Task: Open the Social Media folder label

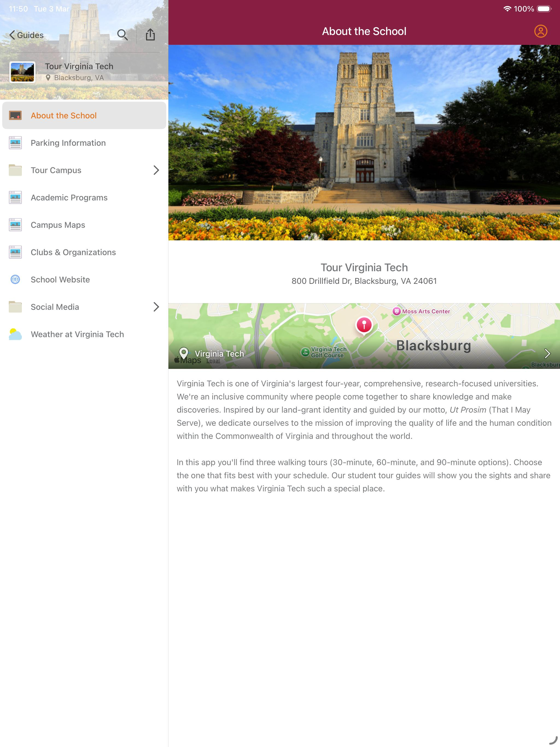Action: pos(55,307)
